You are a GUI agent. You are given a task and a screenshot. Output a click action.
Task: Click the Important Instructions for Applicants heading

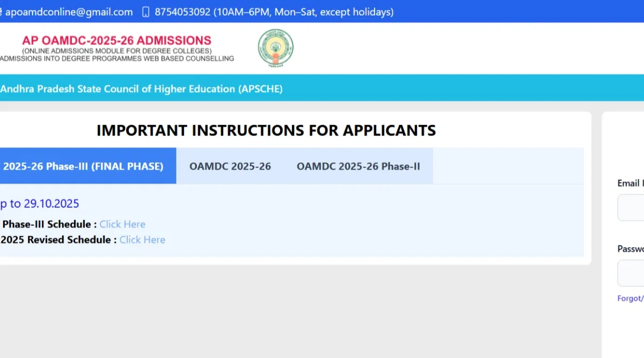[266, 130]
